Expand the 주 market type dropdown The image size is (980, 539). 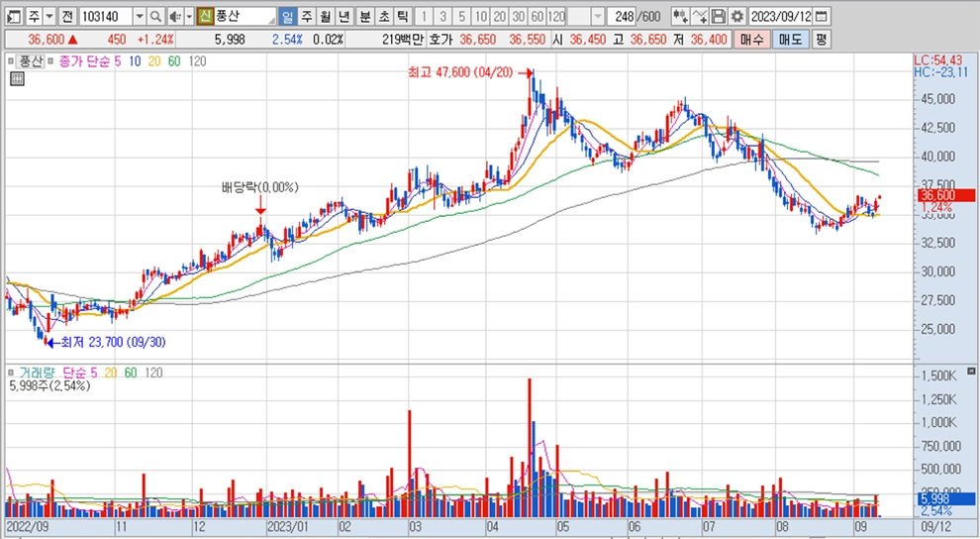(49, 17)
